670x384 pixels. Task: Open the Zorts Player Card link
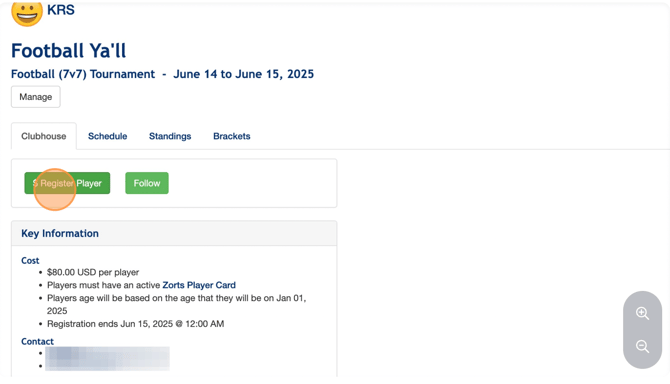coord(199,285)
